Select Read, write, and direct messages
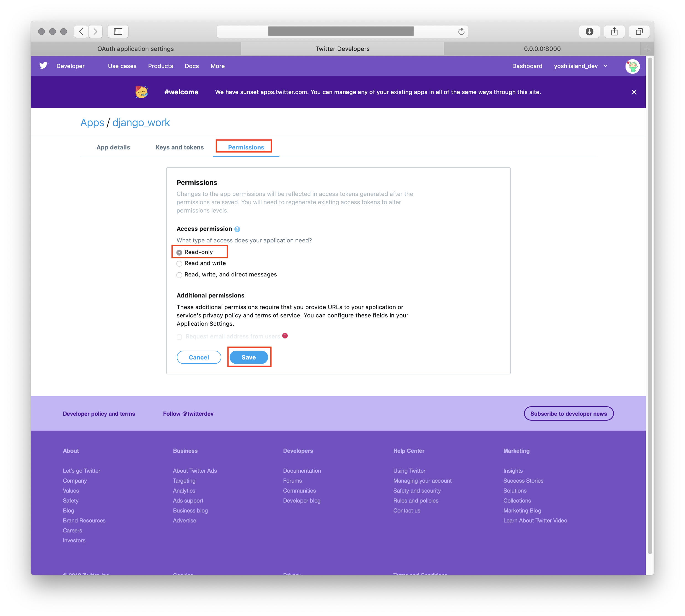685x616 pixels. (x=179, y=275)
